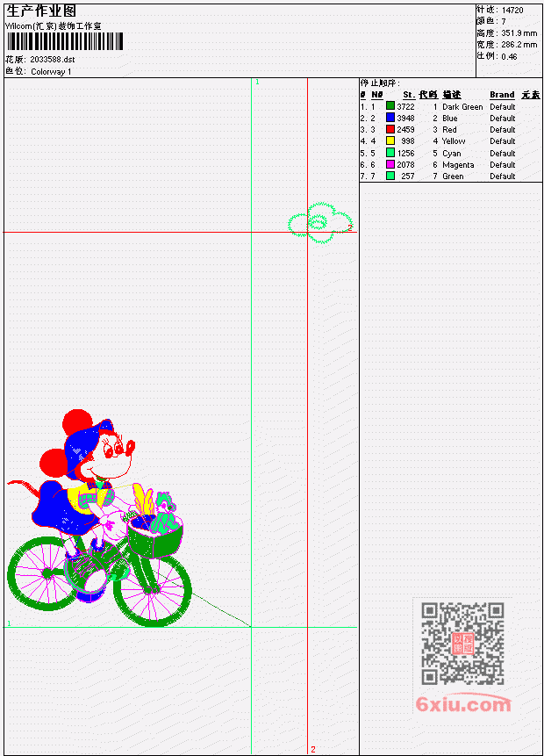Click the stitch count value 14720
Image resolution: width=544 pixels, height=756 pixels.
(512, 11)
